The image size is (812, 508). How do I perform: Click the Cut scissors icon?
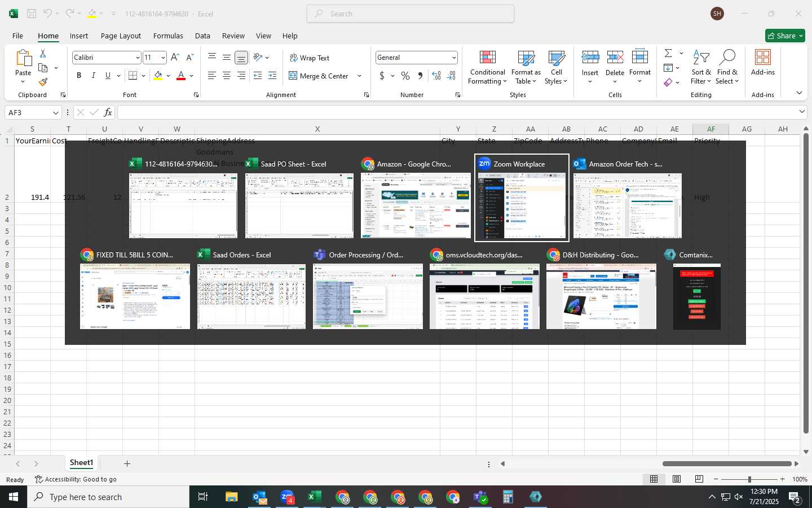click(x=43, y=53)
